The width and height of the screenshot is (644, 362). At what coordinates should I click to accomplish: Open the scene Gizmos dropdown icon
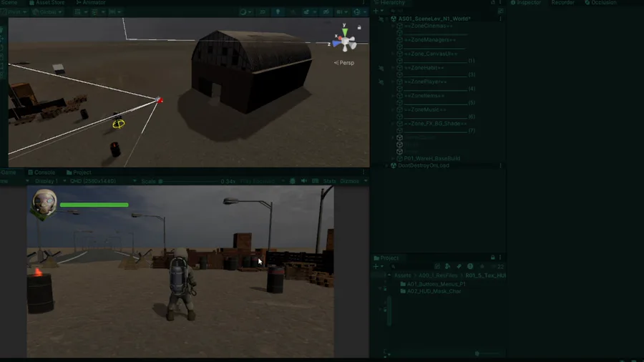(359, 12)
